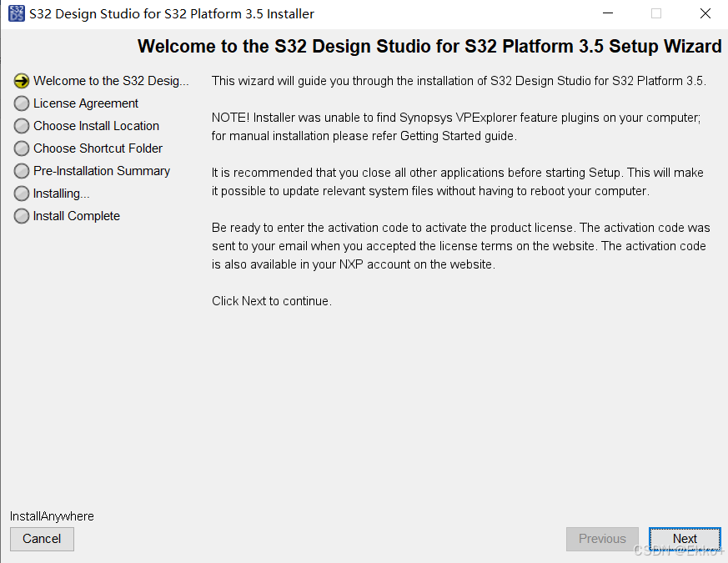Screen dimensions: 728x563
Task: Select the 'Welcome to the S32 Desig...' step label
Action: point(111,81)
